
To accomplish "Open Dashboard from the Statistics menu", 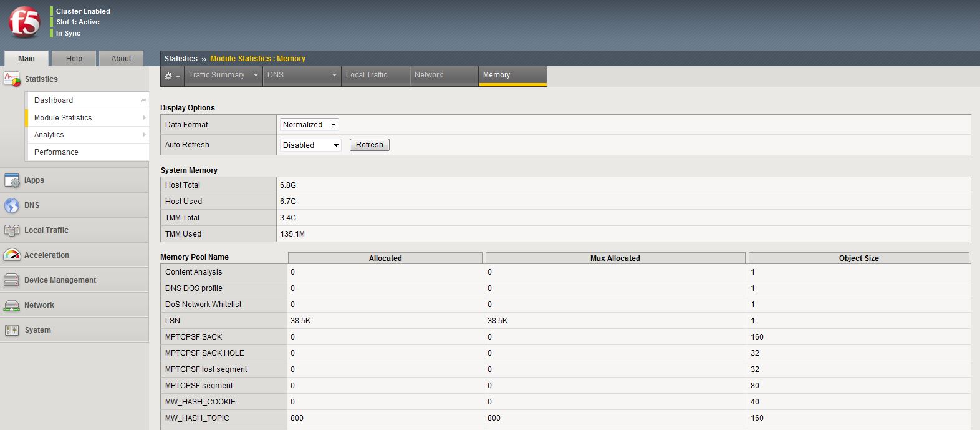I will click(54, 100).
